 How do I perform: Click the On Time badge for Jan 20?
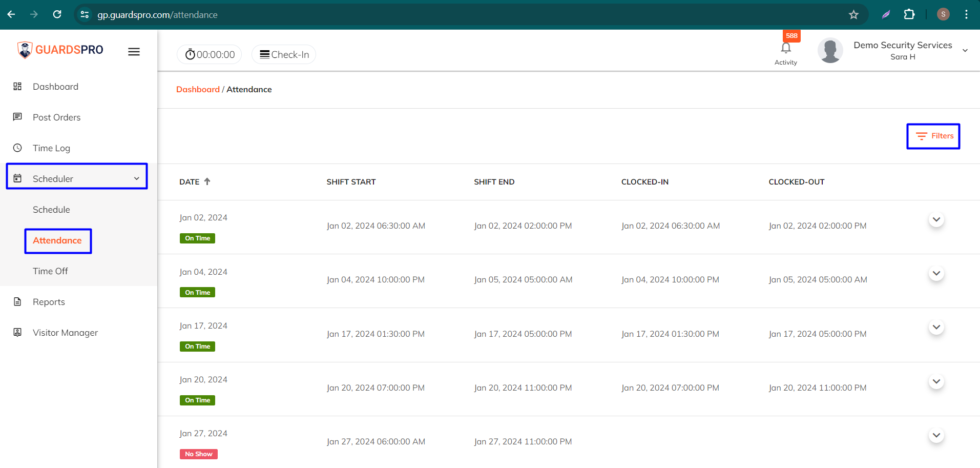point(197,400)
